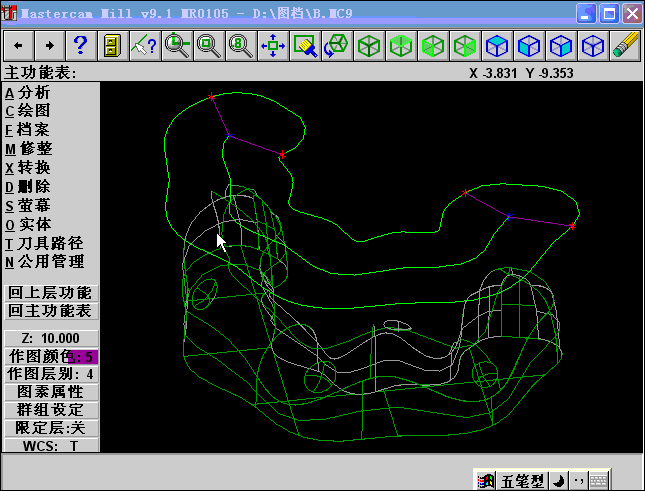Image resolution: width=645 pixels, height=491 pixels.
Task: Select the green isometric wireframe cube icon
Action: click(369, 46)
